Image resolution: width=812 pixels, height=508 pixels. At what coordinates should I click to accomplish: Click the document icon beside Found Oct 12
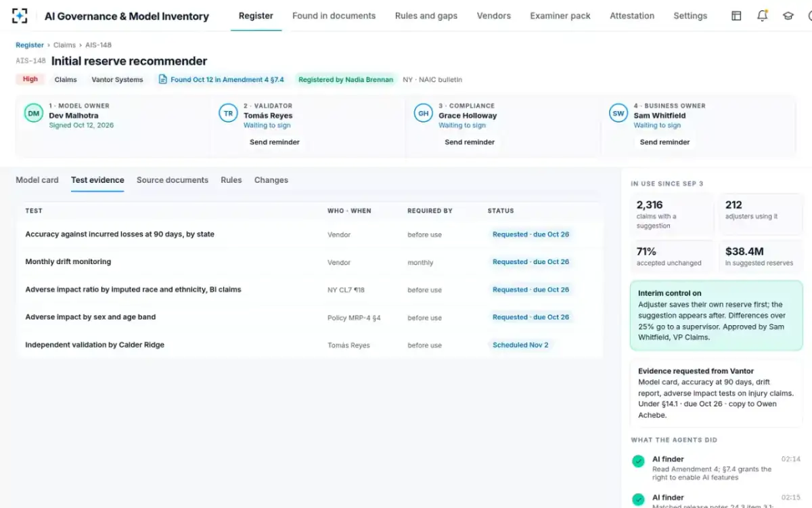coord(162,79)
